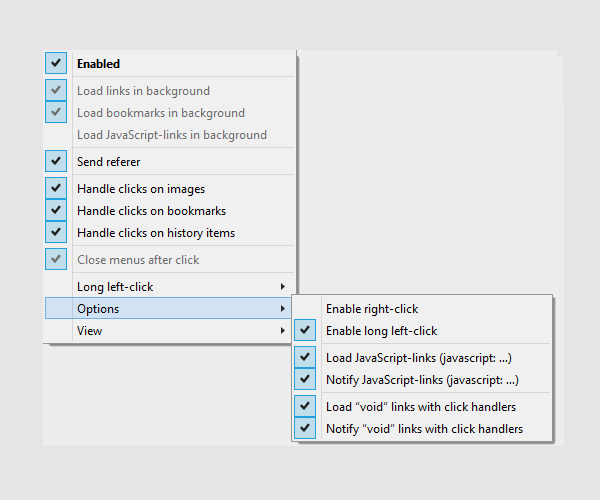Uncheck Enable long left-click checkmark
Image resolution: width=600 pixels, height=500 pixels.
point(305,330)
